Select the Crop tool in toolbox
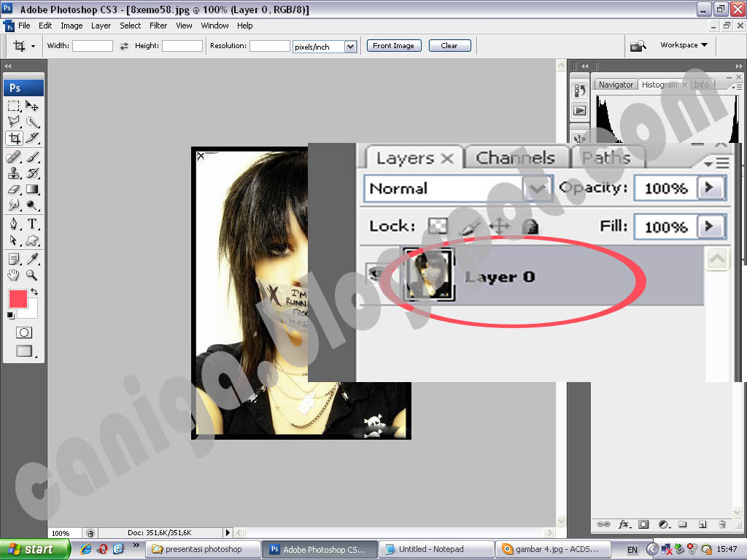 click(15, 138)
